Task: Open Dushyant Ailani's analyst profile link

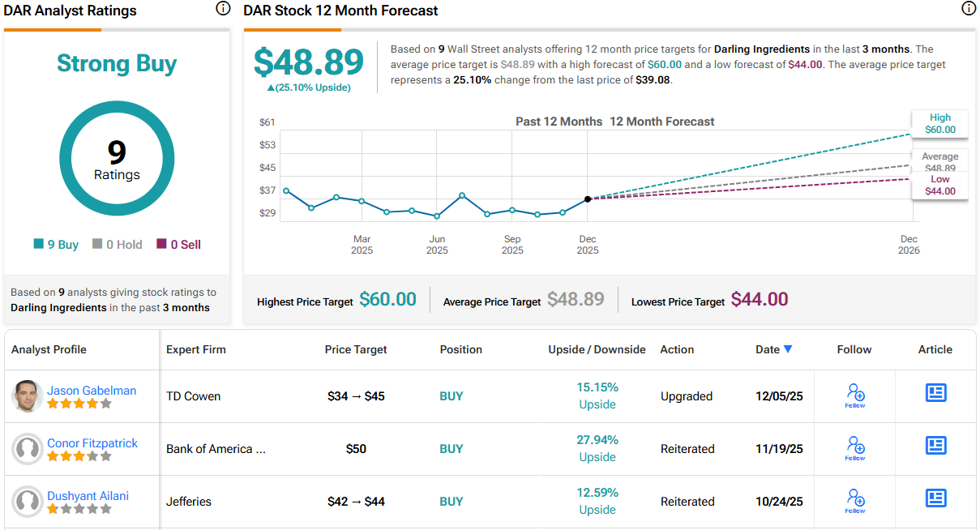Action: pos(88,495)
